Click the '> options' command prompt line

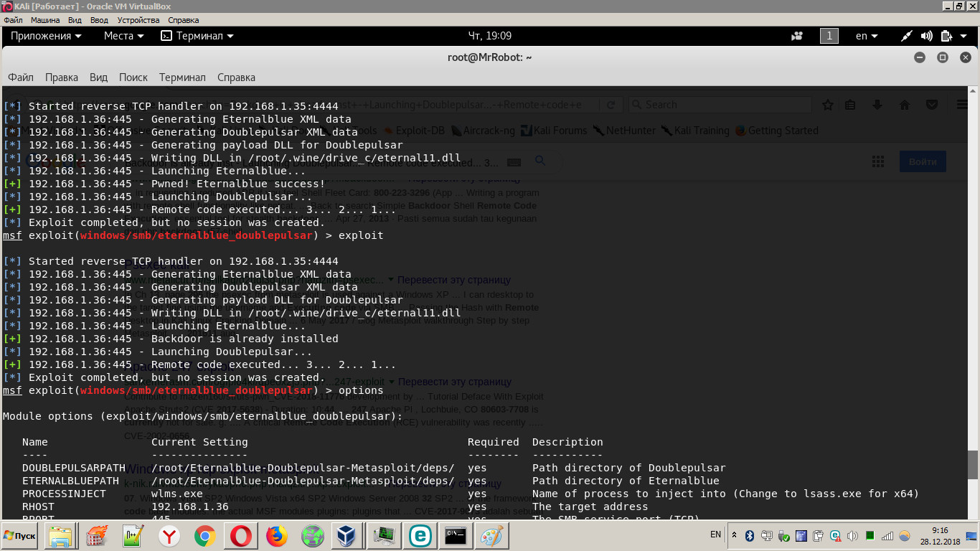coord(193,390)
